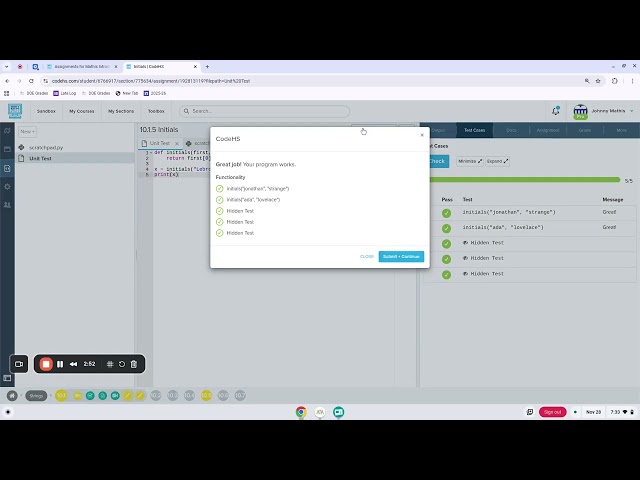Viewport: 640px width, 480px height.
Task: Go to the home icon in lesson bar
Action: click(12, 396)
